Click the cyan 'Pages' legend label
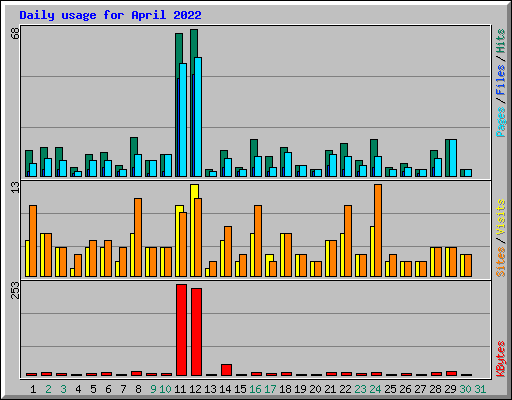Screen dimensions: 512x400 [501, 122]
